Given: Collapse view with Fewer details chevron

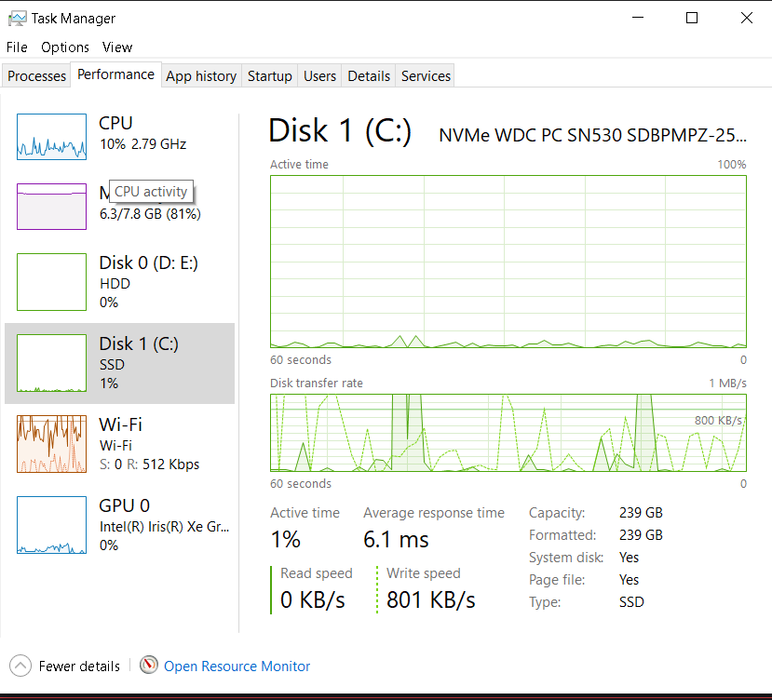Looking at the screenshot, I should point(20,666).
